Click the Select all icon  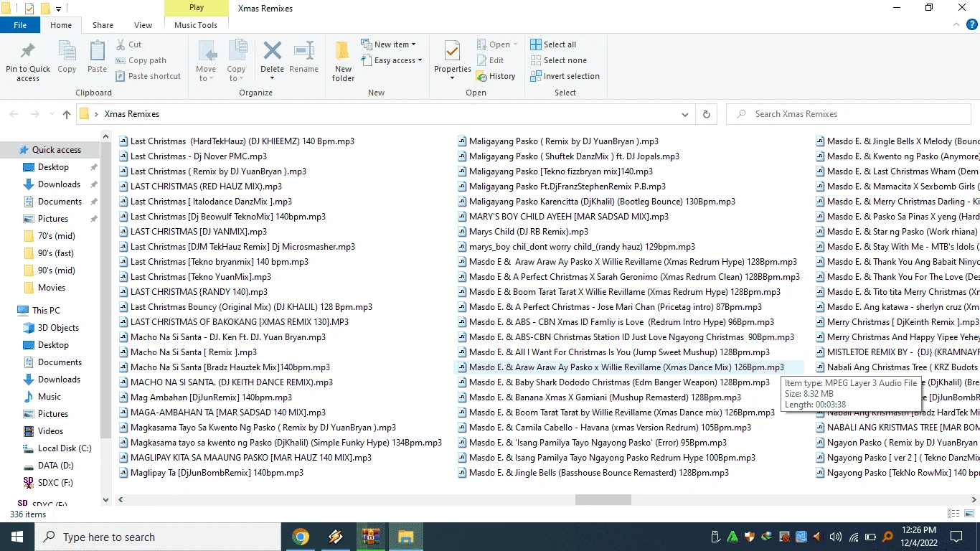pos(536,44)
